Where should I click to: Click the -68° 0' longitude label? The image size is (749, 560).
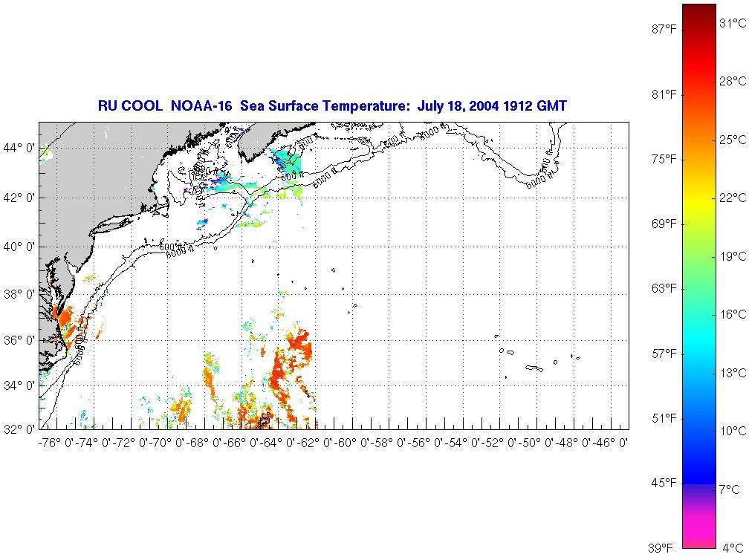point(204,443)
